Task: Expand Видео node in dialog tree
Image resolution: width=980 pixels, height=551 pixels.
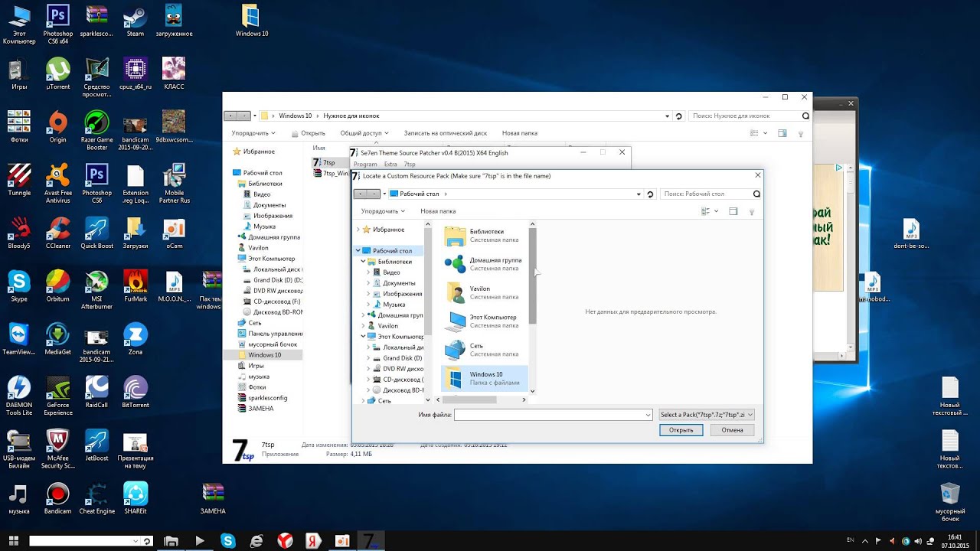Action: [x=368, y=272]
